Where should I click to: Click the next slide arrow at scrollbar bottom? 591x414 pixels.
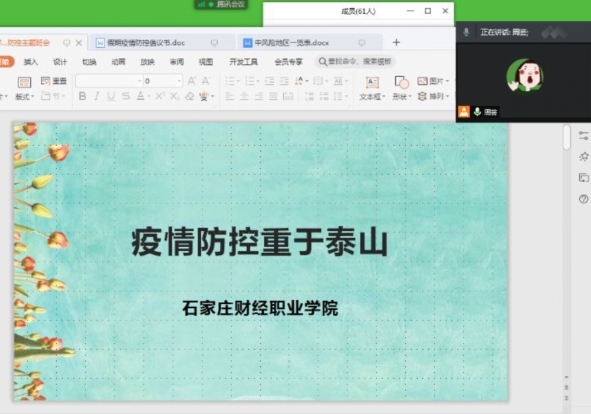(567, 398)
